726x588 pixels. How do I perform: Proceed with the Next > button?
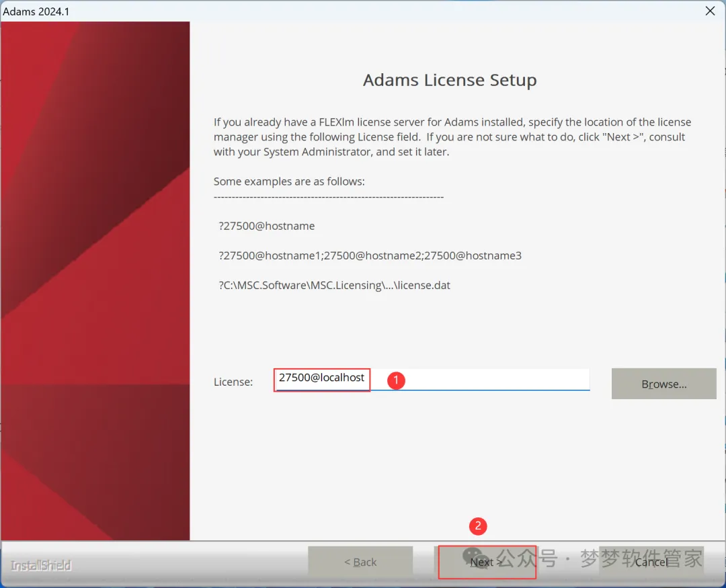[486, 562]
